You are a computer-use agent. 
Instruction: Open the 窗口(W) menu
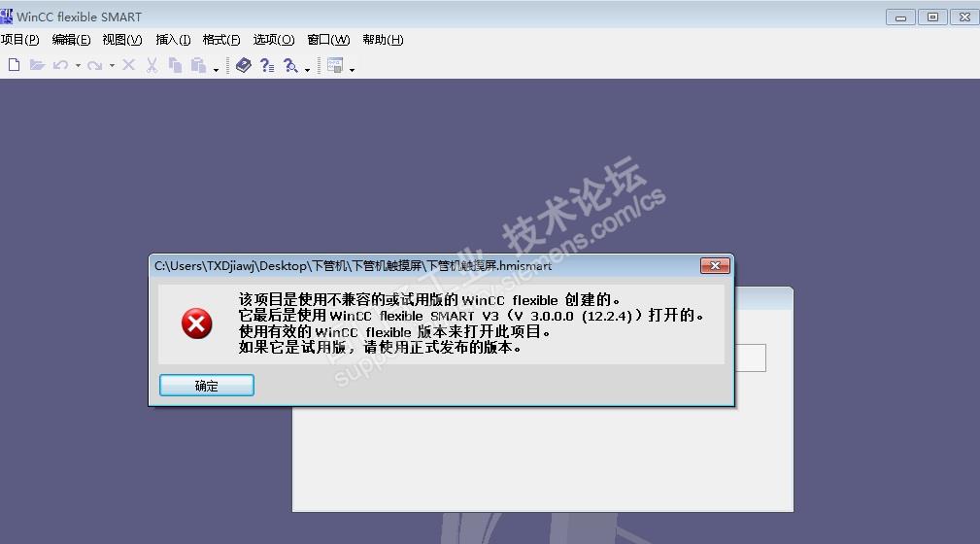tap(328, 40)
